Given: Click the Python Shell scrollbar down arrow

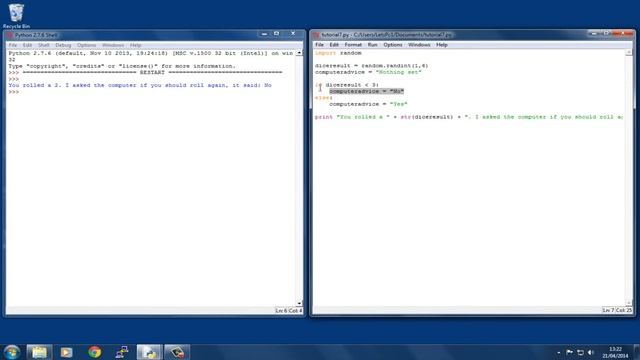Looking at the screenshot, I should click(x=299, y=304).
